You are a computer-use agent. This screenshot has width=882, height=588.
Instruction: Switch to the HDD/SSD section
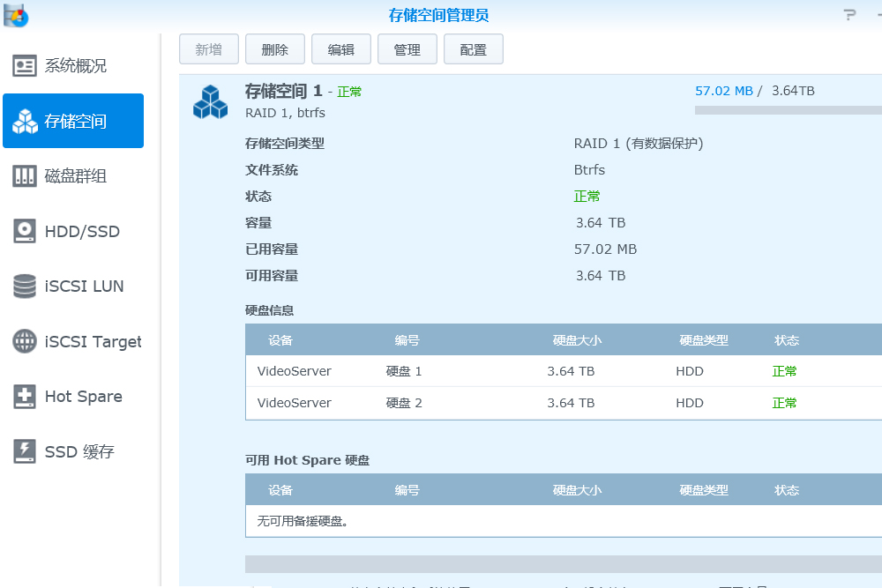click(25, 231)
